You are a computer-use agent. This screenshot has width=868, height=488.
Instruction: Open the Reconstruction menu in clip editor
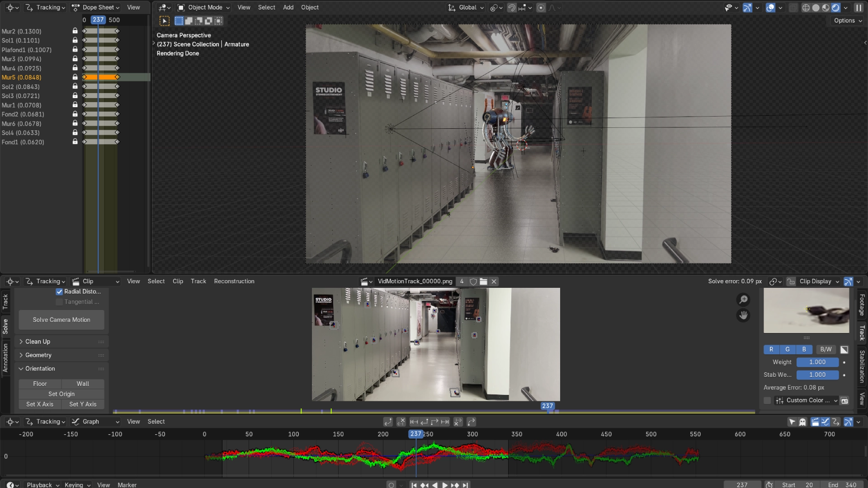coord(234,281)
